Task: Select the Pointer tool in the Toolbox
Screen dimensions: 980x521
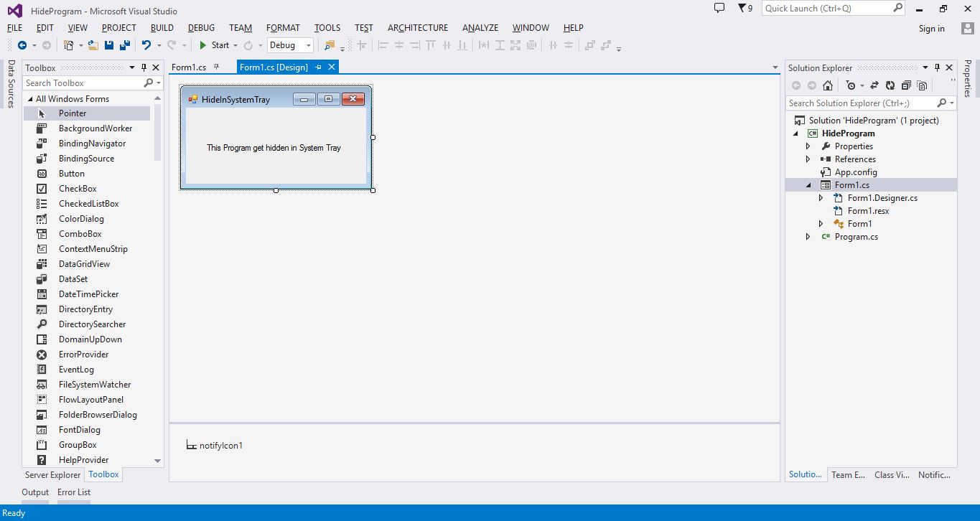Action: point(73,113)
